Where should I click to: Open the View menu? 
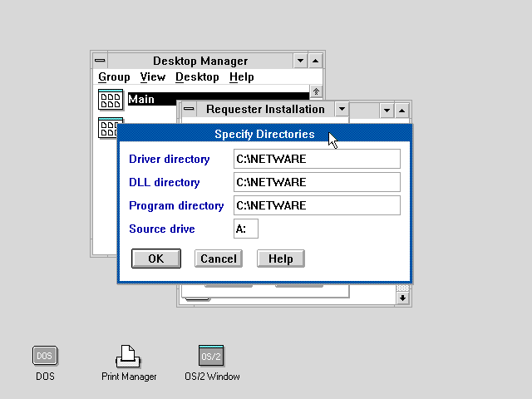tap(153, 77)
